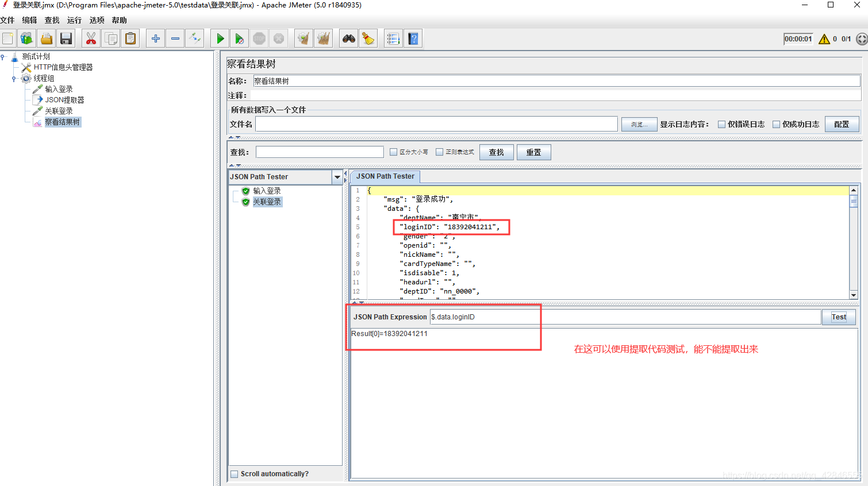Click the Toggle enable/disable icon

195,38
